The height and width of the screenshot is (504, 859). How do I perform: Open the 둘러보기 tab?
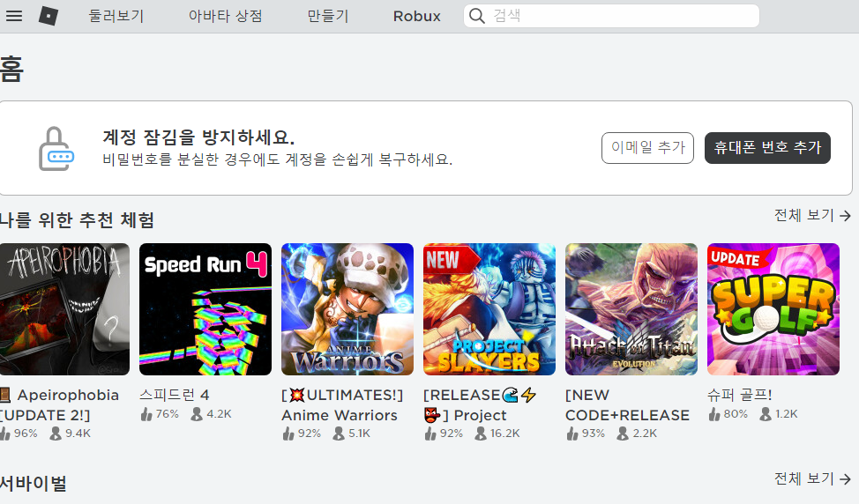click(x=116, y=16)
